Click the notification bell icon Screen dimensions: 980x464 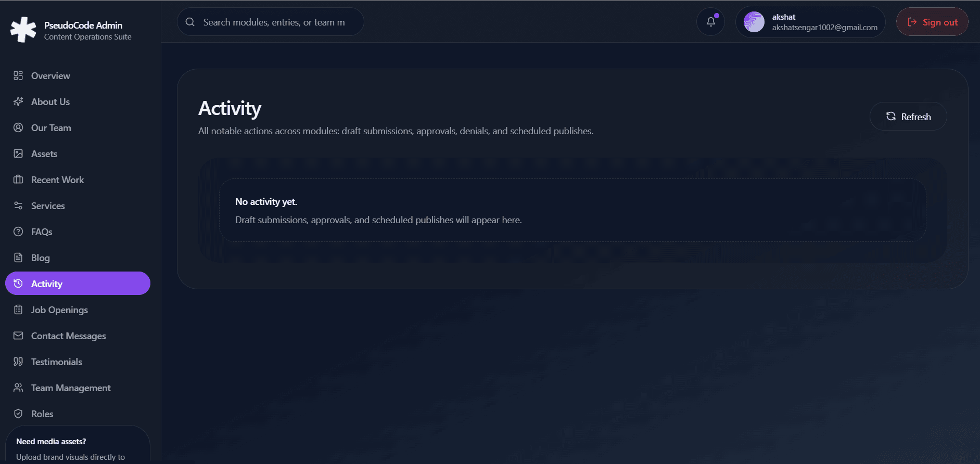coord(710,22)
